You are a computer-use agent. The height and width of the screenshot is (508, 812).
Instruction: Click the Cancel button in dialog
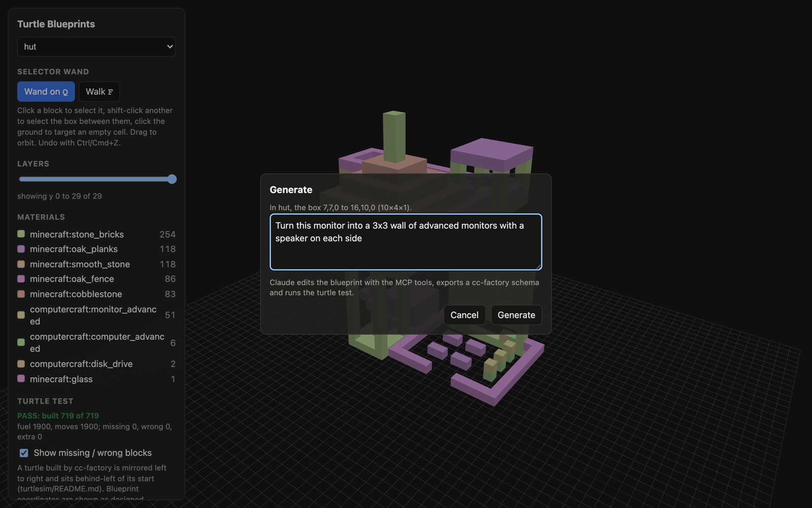click(x=464, y=315)
